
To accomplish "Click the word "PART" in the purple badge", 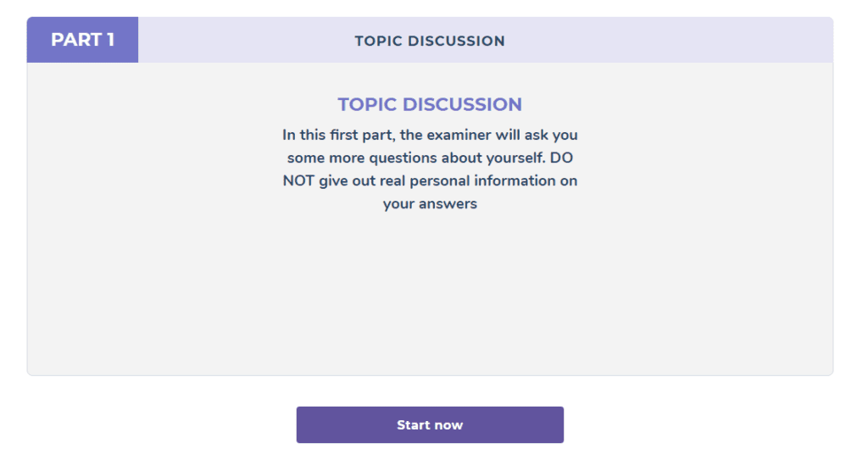I will pos(75,40).
